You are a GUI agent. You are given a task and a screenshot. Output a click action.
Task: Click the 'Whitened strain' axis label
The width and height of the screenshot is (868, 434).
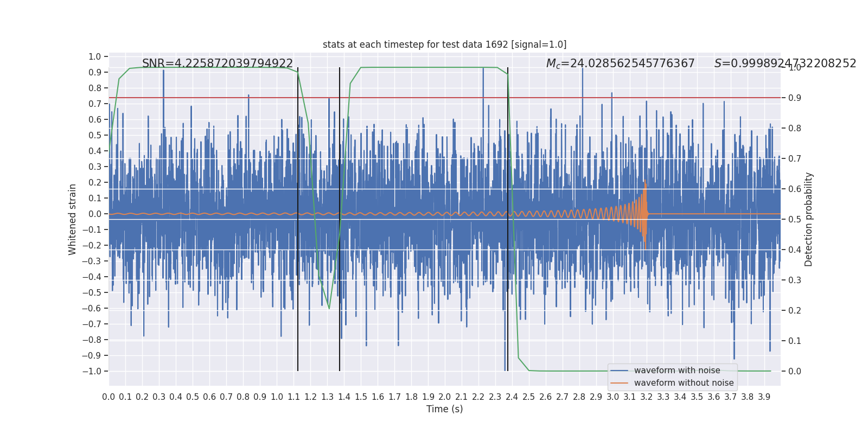tap(73, 219)
